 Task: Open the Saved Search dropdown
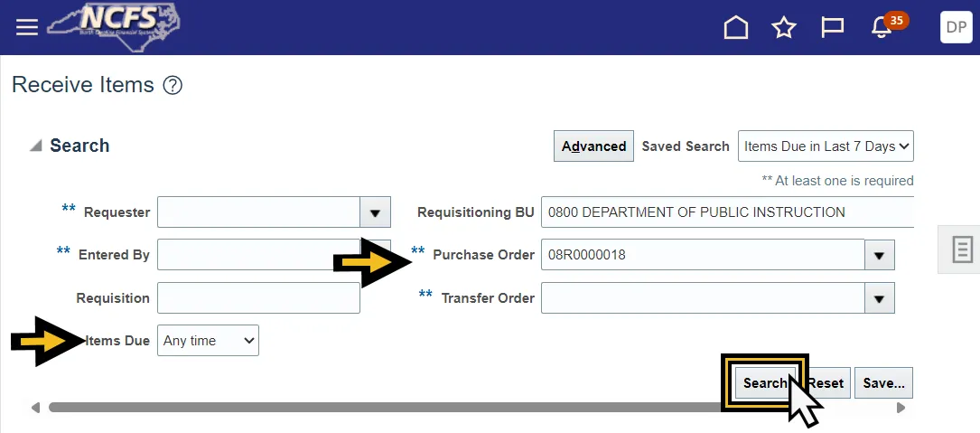pos(826,146)
